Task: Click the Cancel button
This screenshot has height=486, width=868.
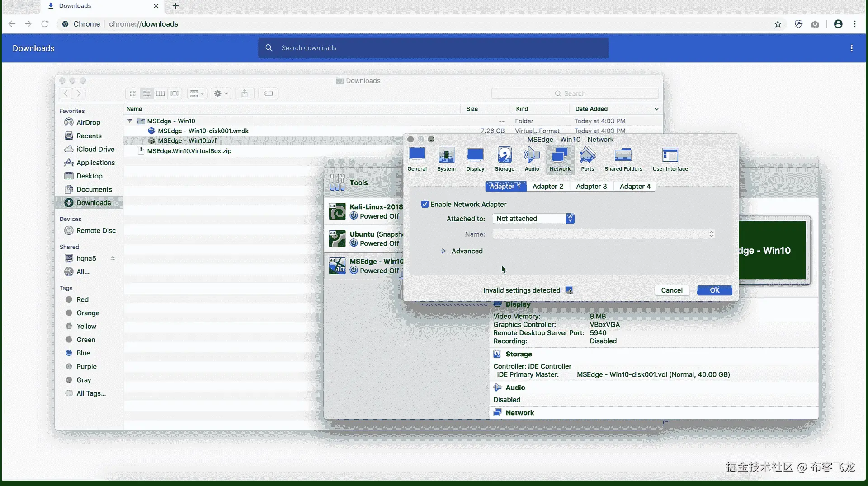Action: pos(671,290)
